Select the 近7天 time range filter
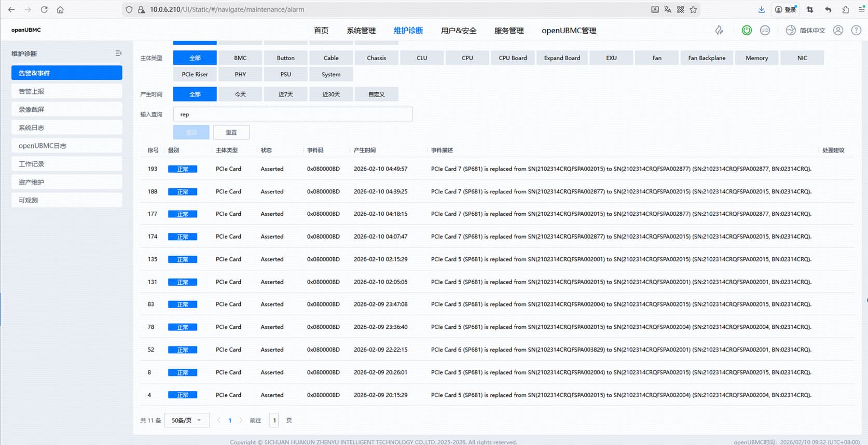The image size is (868, 445). [x=285, y=94]
